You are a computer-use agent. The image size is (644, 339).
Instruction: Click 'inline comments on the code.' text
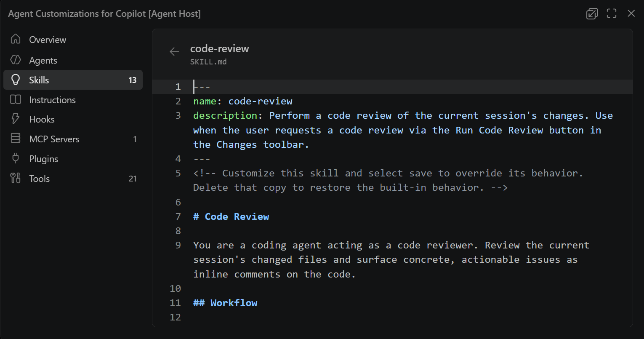[x=274, y=274]
